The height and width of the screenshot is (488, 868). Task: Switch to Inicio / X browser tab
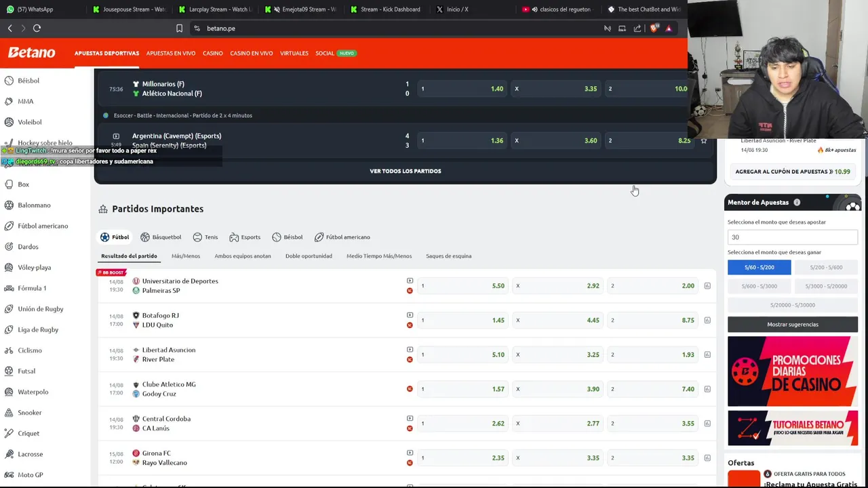[x=457, y=9]
